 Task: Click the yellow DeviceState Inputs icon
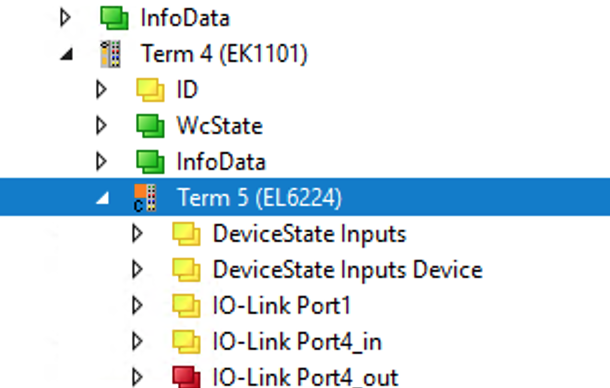pyautogui.click(x=186, y=234)
